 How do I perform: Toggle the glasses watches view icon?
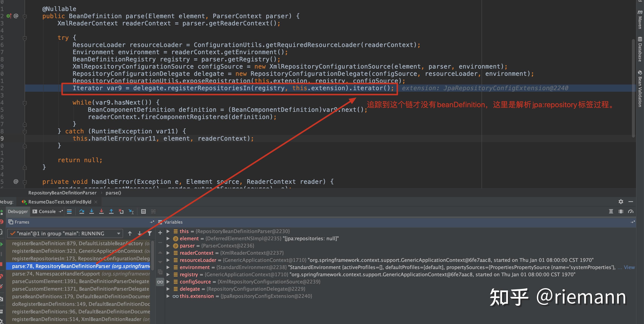click(160, 282)
